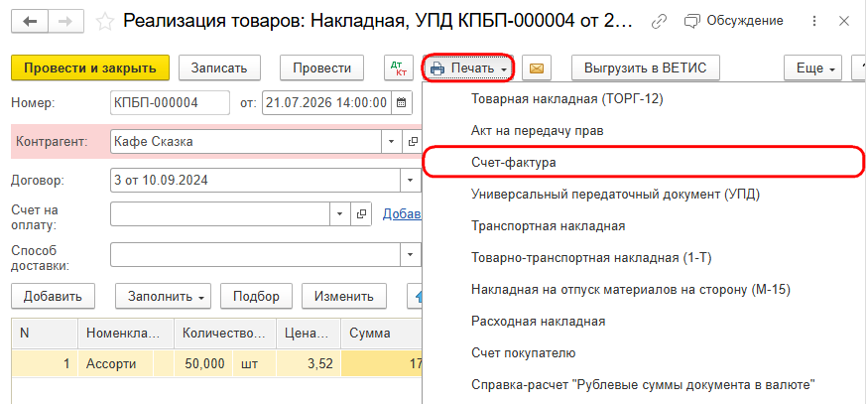This screenshot has width=868, height=404.
Task: Choose Универсальный передаточный документ (УПД)
Action: 645,195
